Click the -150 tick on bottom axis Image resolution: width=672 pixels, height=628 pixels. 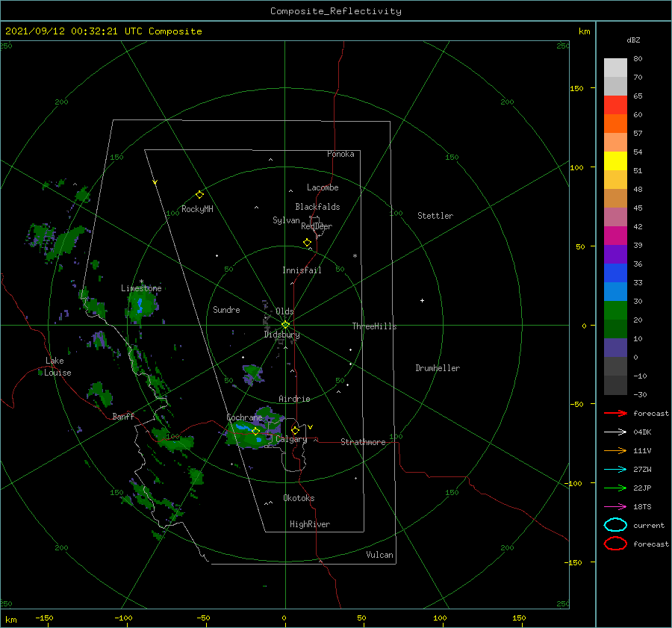44,618
